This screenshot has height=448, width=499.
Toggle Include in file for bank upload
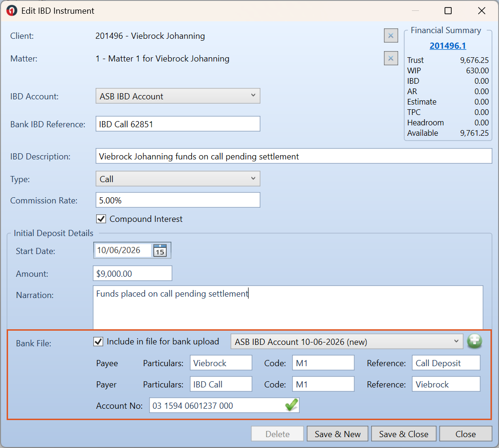click(x=98, y=342)
